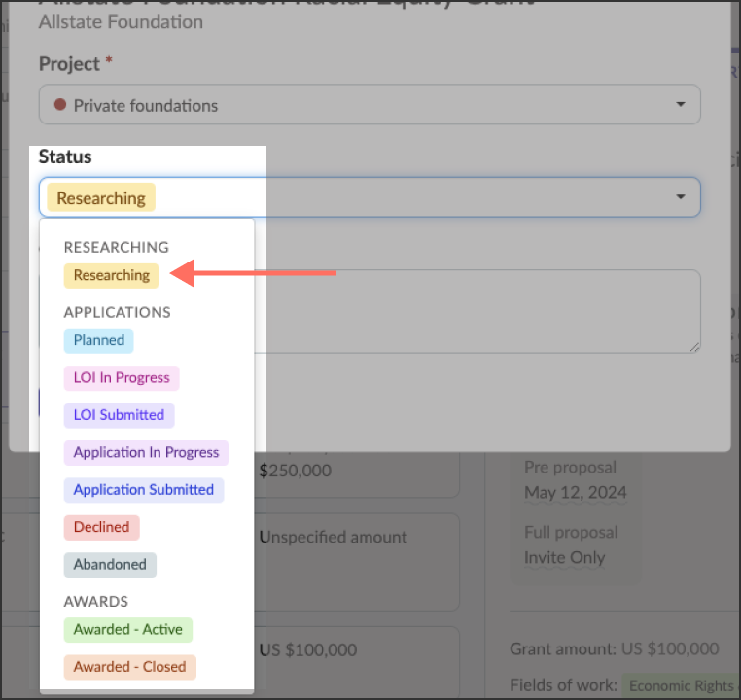Open the Project dropdown arrow
The image size is (741, 700).
point(681,105)
